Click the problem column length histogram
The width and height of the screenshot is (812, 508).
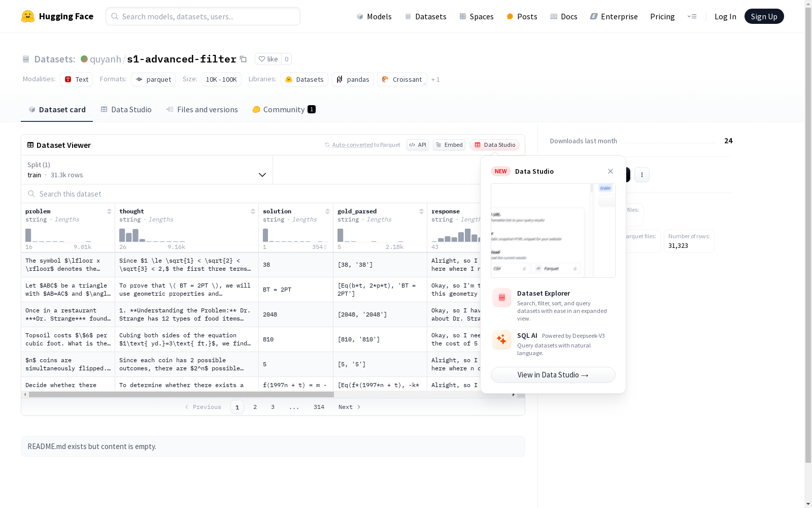tap(58, 235)
